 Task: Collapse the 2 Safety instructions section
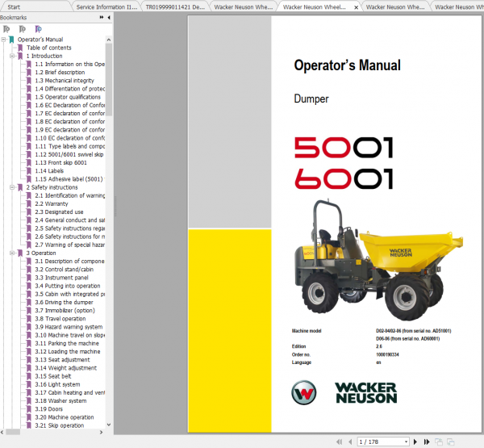(x=11, y=187)
